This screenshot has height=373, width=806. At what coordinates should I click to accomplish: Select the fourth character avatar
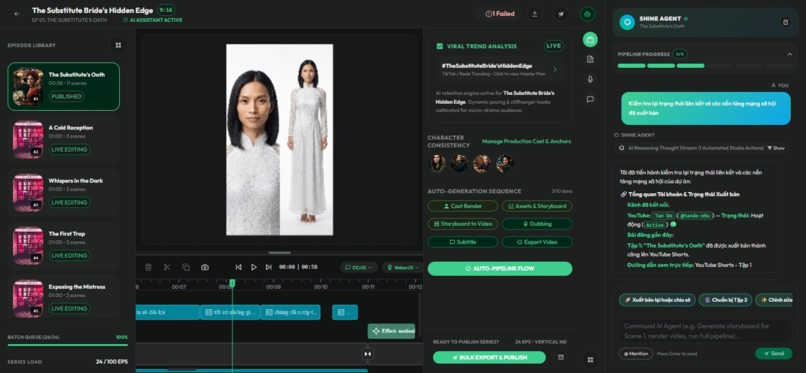(x=504, y=163)
